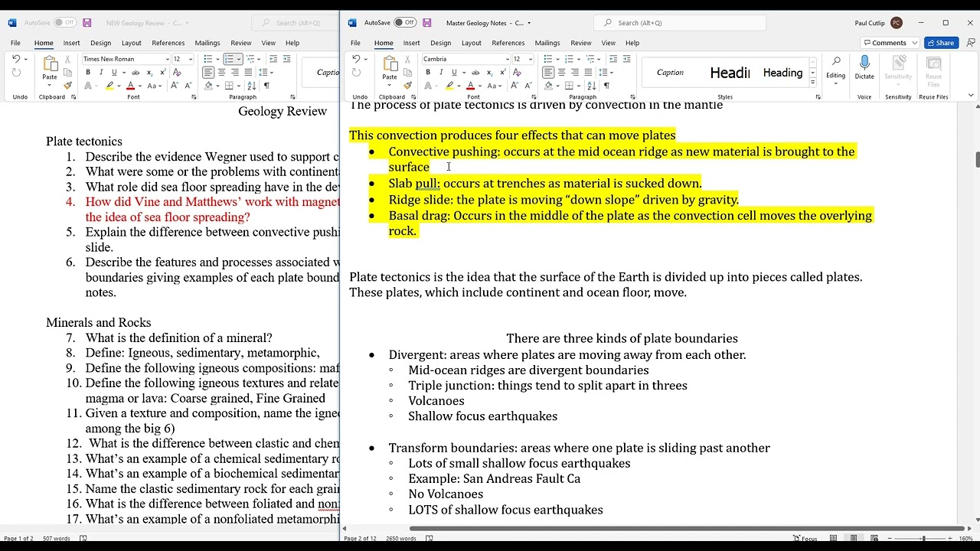Click 2650 words count in status bar
Viewport: 980px width, 551px height.
pyautogui.click(x=400, y=538)
